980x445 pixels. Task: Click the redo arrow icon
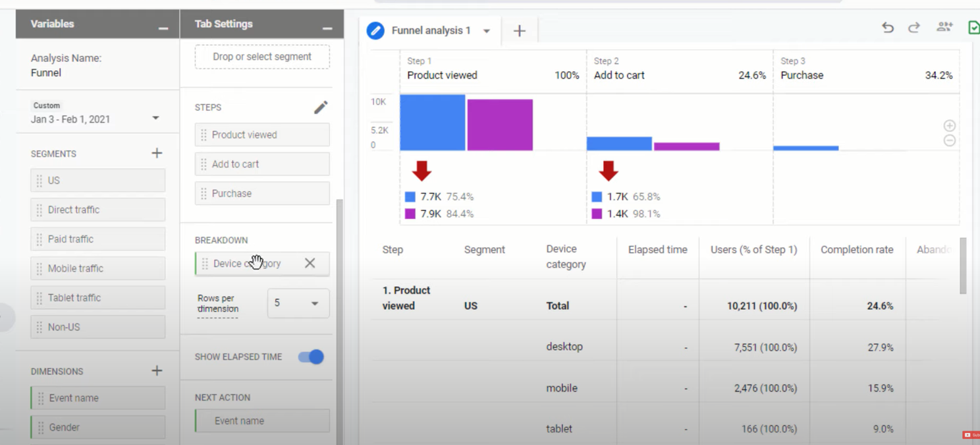pos(914,28)
